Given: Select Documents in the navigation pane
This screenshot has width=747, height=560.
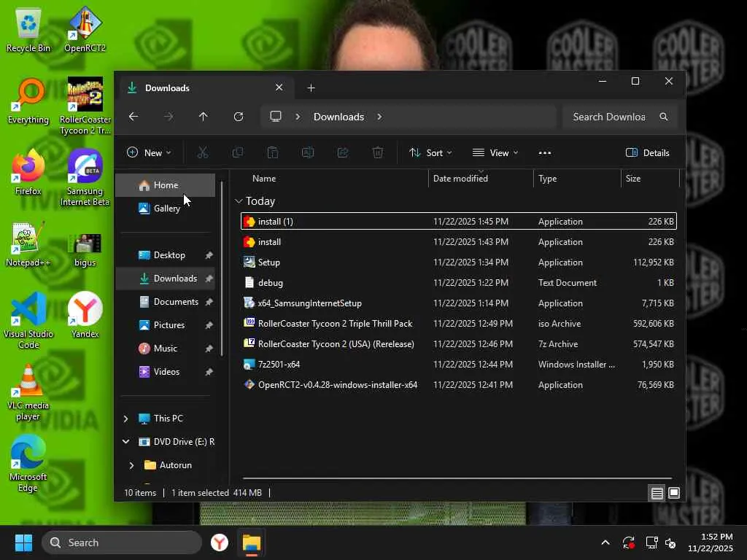Looking at the screenshot, I should pos(176,302).
